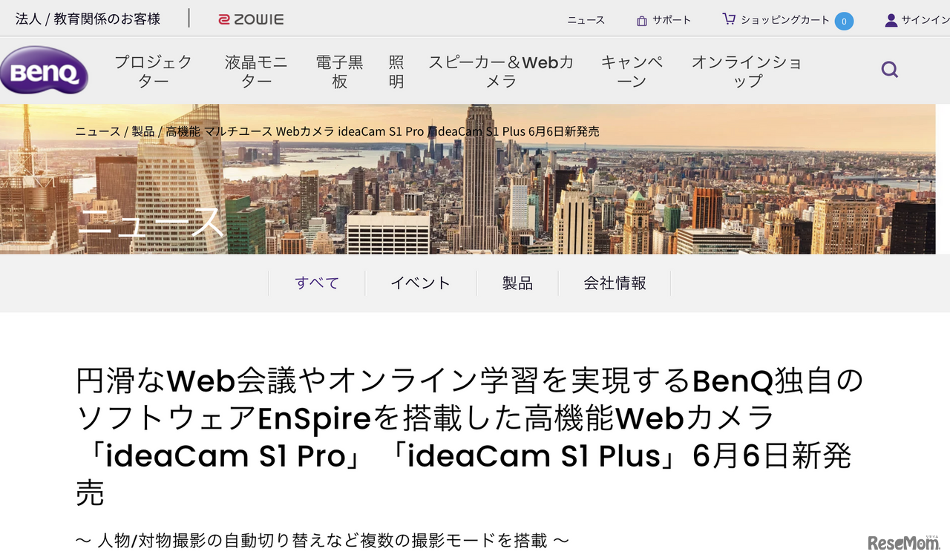Click the cart item count badge
Screen dimensions: 950x560
click(x=844, y=21)
